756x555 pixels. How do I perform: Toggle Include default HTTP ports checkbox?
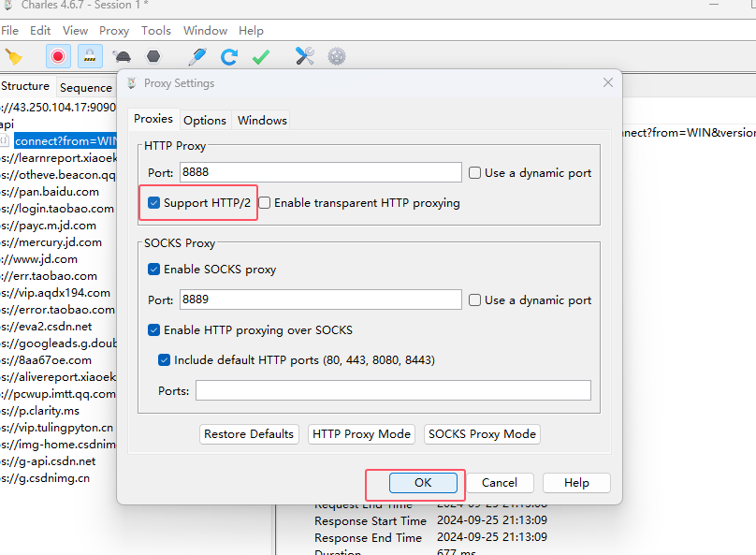(164, 359)
